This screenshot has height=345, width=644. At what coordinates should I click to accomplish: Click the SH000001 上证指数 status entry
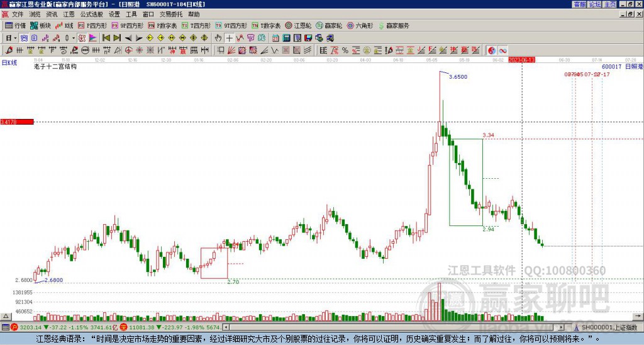pyautogui.click(x=608, y=327)
